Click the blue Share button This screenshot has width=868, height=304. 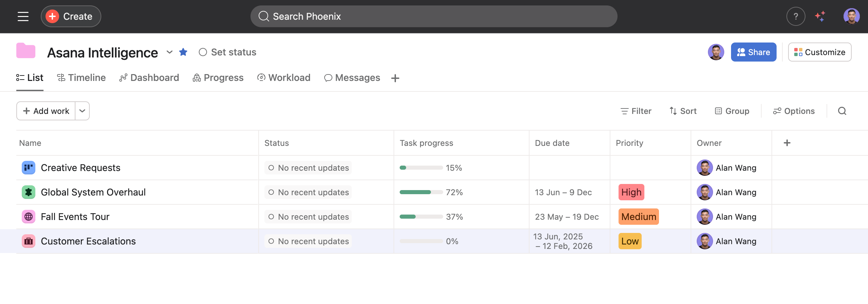click(753, 52)
